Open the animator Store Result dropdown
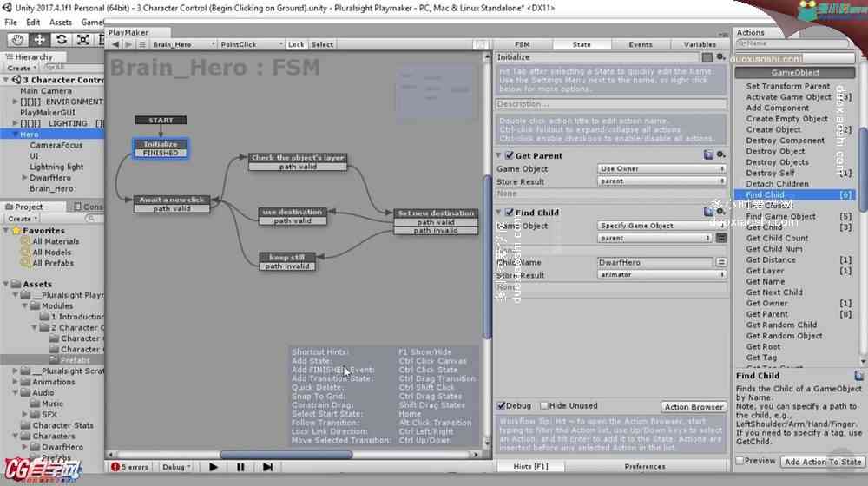This screenshot has width=868, height=486. pyautogui.click(x=661, y=274)
